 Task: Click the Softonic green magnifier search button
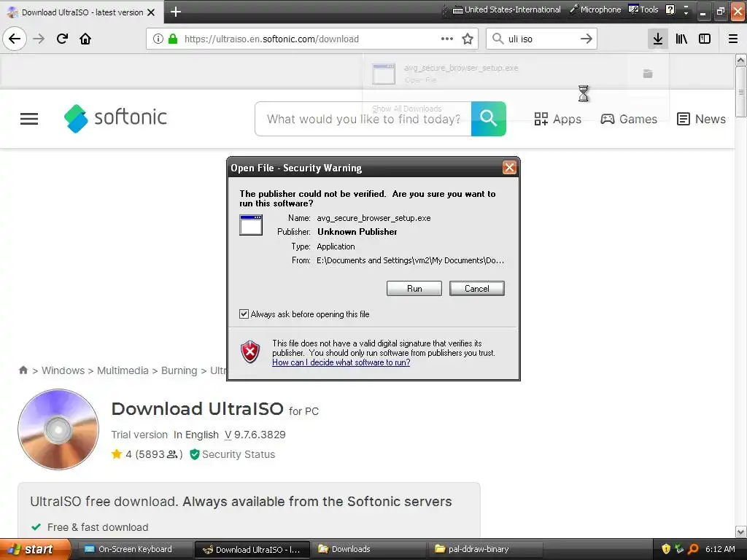488,119
